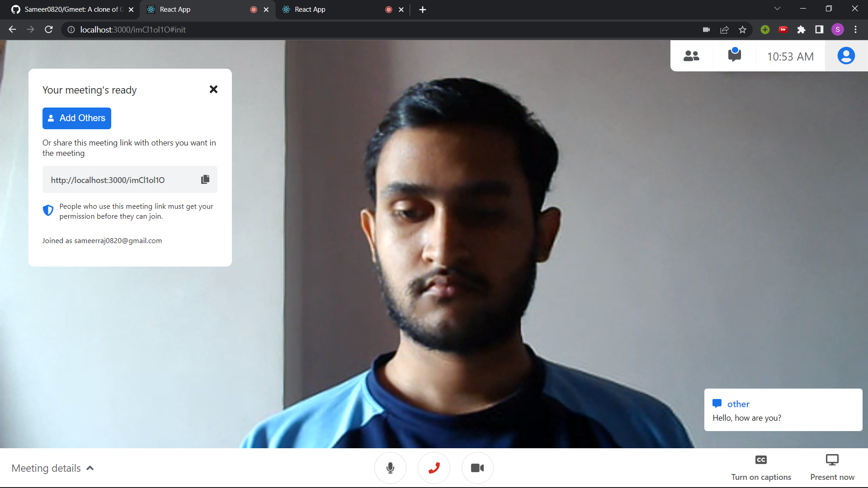The height and width of the screenshot is (488, 868).
Task: Toggle the bookmark star for this page
Action: coord(742,29)
